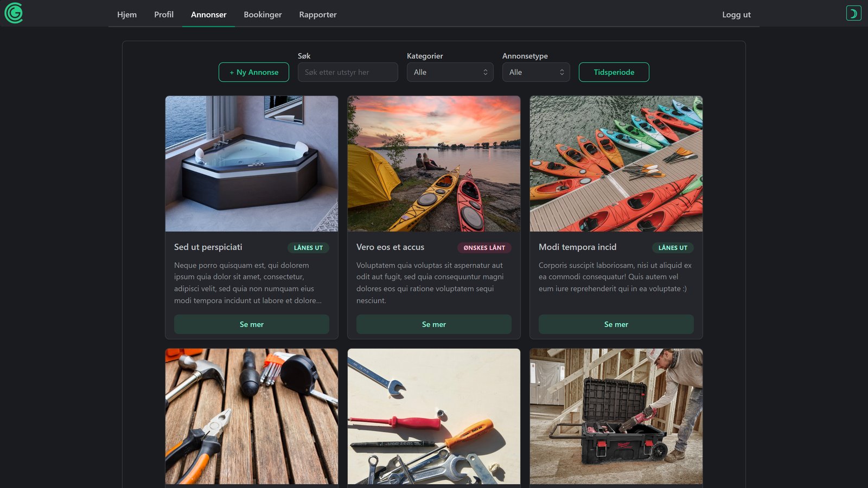Click the Tidsperiode button
Image resolution: width=868 pixels, height=488 pixels.
pyautogui.click(x=614, y=72)
